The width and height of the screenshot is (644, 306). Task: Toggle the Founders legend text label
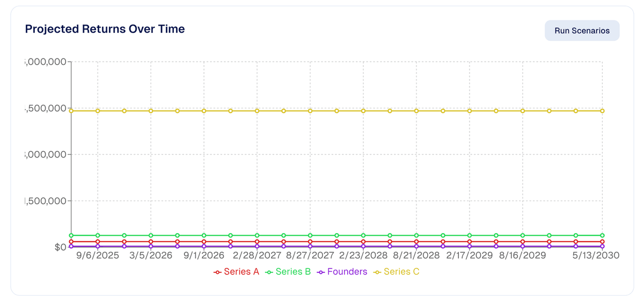tap(347, 272)
